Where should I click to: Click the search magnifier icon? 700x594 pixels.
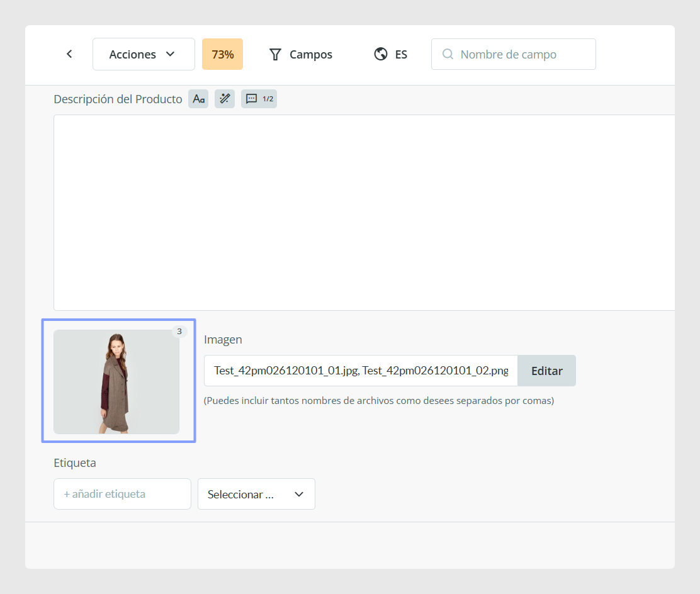(x=448, y=54)
